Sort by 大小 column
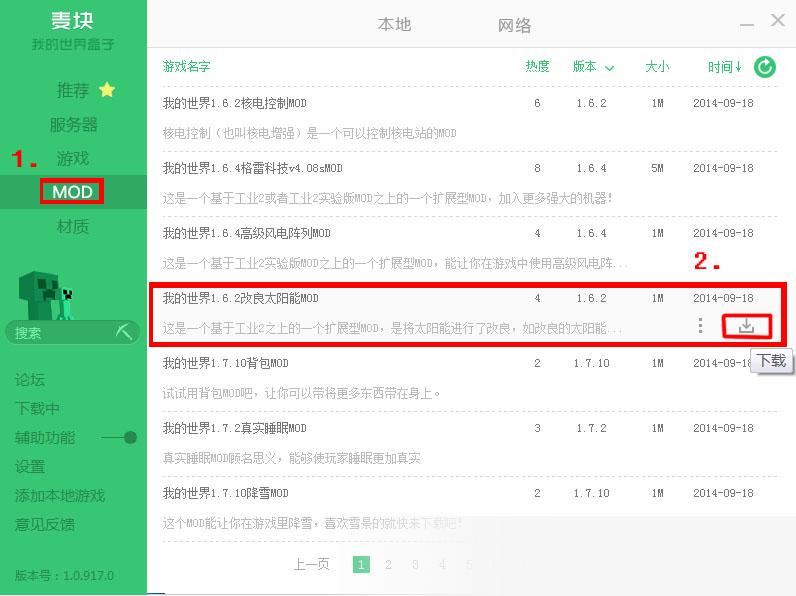The image size is (796, 596). [x=657, y=66]
